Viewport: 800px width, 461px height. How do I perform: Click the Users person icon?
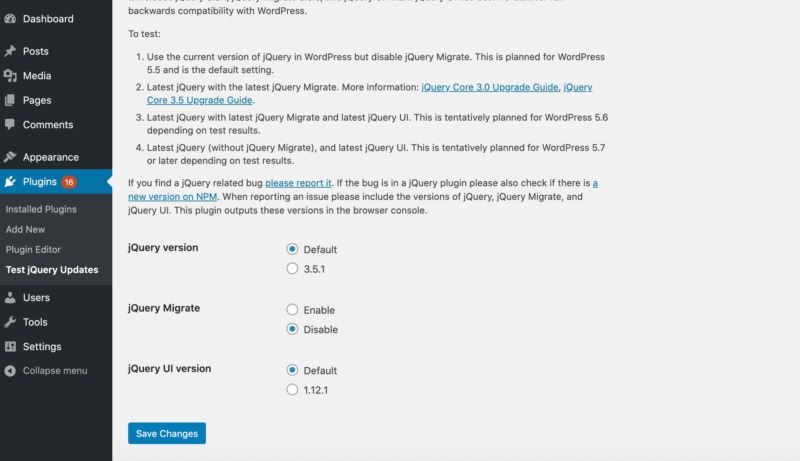[10, 298]
